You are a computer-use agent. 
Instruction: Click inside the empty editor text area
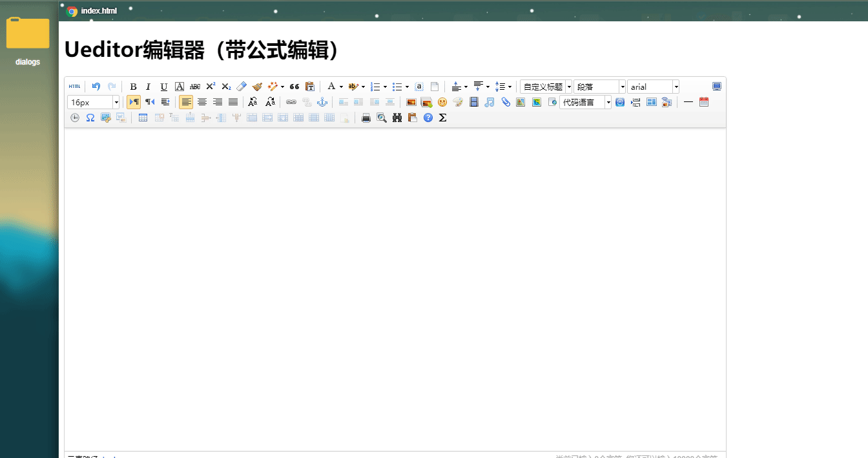[x=395, y=289]
